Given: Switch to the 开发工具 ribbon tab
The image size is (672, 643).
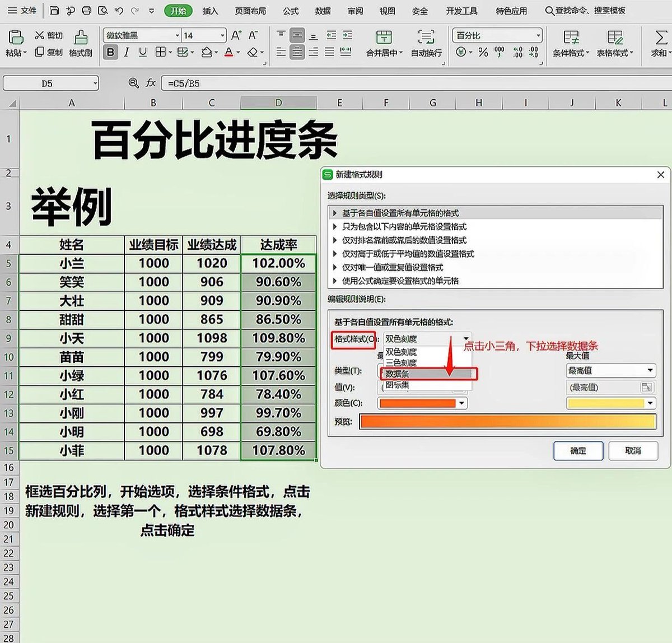Looking at the screenshot, I should coord(462,11).
